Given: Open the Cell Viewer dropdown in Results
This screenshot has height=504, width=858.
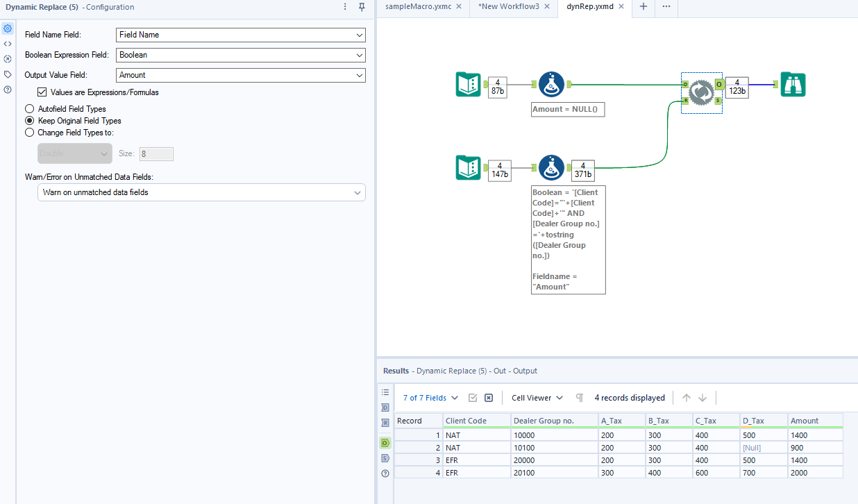Looking at the screenshot, I should [536, 397].
